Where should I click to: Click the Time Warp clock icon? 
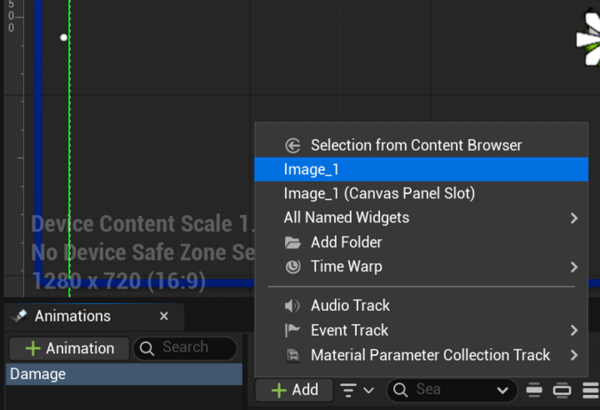[x=293, y=266]
